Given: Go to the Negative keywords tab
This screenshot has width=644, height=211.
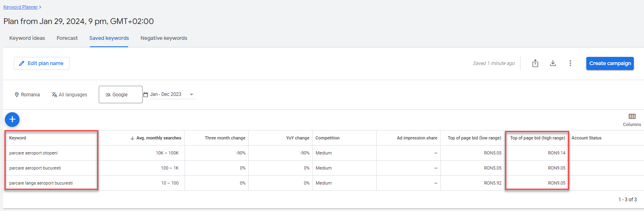Looking at the screenshot, I should [164, 38].
